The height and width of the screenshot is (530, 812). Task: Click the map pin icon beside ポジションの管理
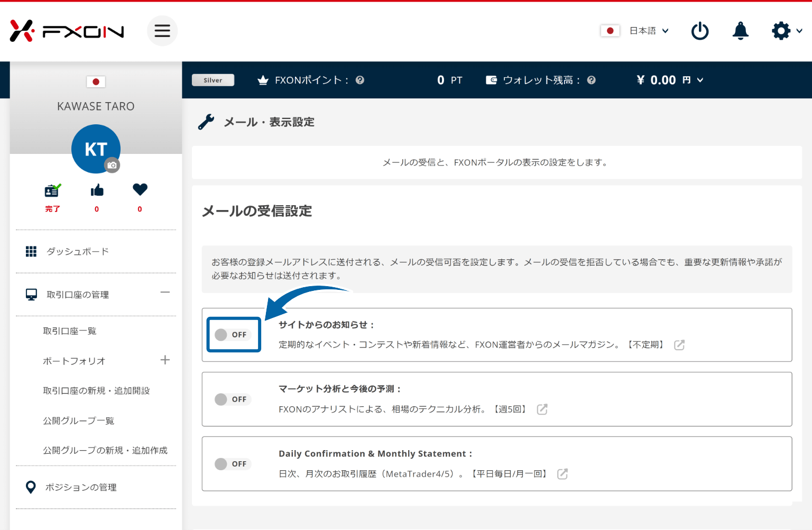(31, 487)
